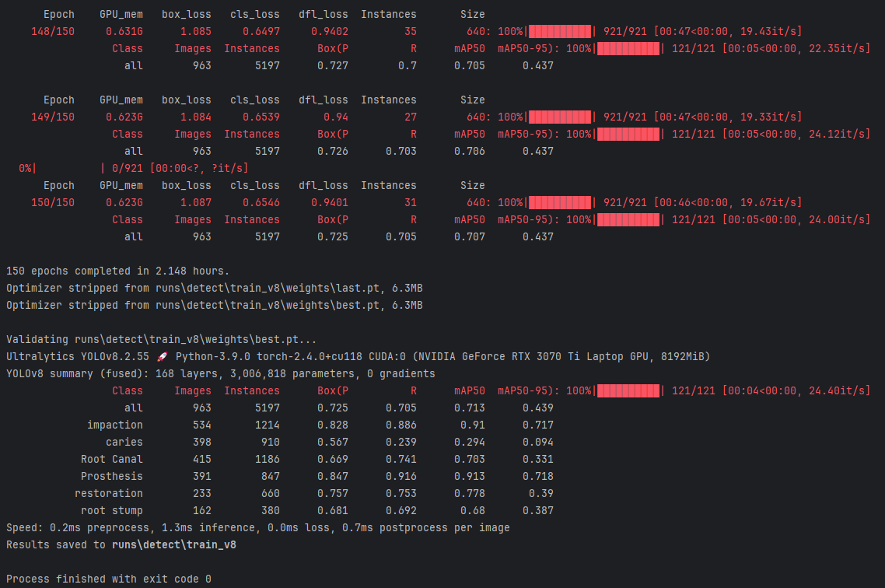The image size is (885, 588).
Task: Click root stump Box(P value 0.681
Action: point(332,511)
